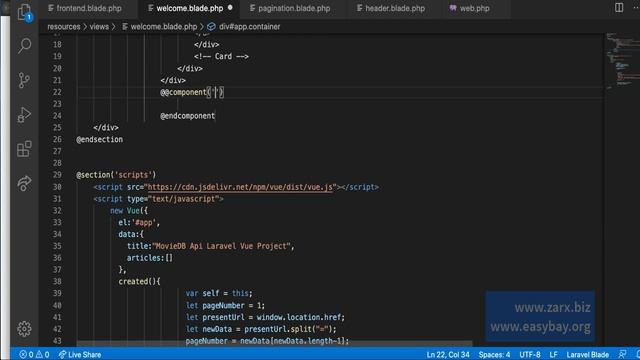The width and height of the screenshot is (640, 360).
Task: Click the presentUrl.split line
Action: point(261,329)
